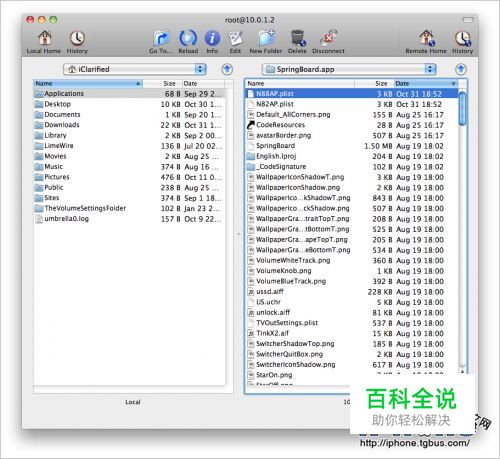This screenshot has height=459, width=500.
Task: Click the Delete toolbar icon
Action: (297, 42)
